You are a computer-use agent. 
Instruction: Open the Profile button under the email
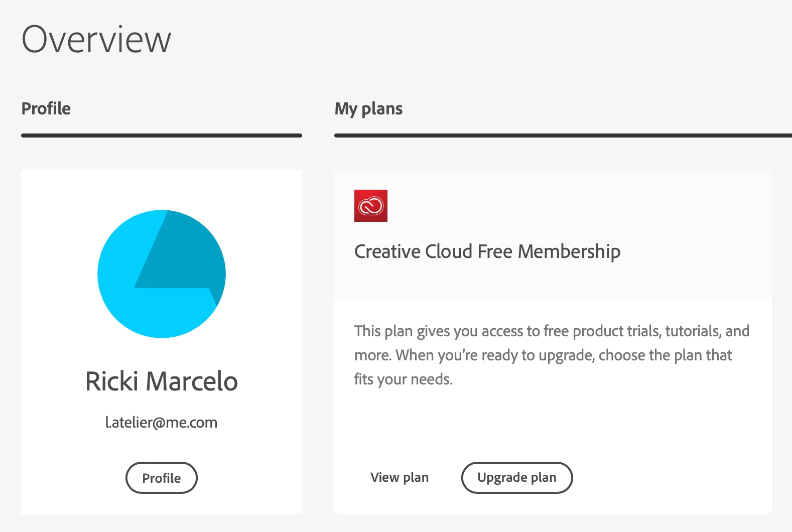tap(161, 478)
